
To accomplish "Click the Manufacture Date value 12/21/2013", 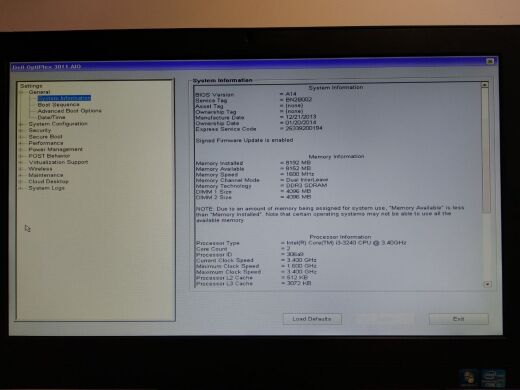I will point(301,117).
